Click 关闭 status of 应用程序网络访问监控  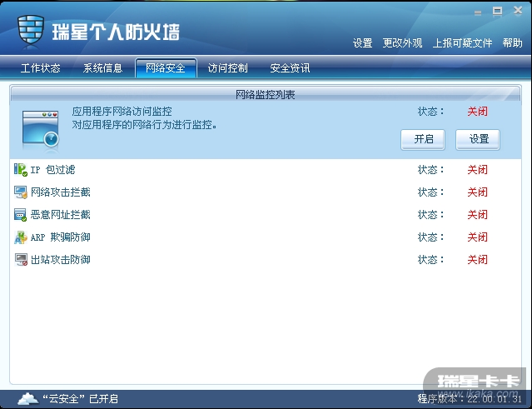(477, 112)
